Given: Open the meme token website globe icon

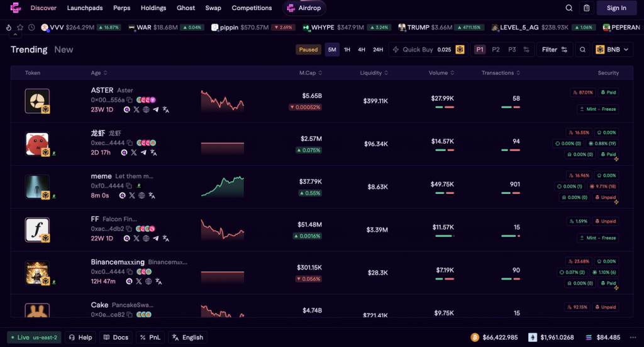Looking at the screenshot, I should 142,195.
